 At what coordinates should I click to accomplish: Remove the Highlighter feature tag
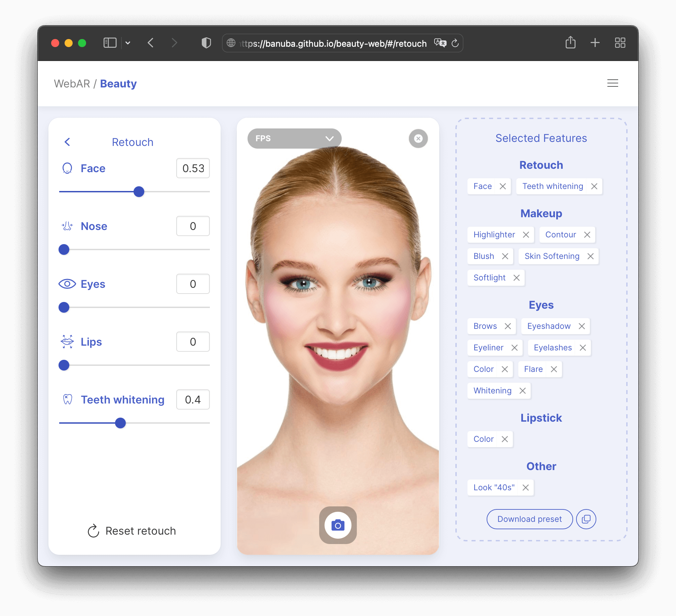coord(526,235)
